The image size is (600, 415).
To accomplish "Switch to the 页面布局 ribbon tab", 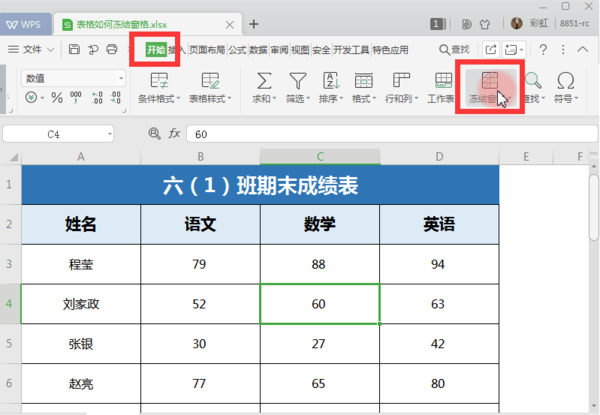I will point(207,49).
